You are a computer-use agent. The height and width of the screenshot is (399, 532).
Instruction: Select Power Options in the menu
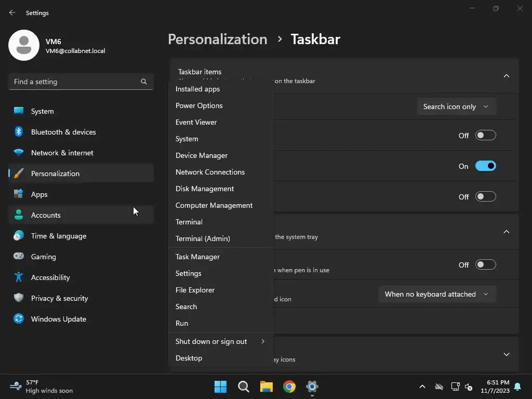click(220, 105)
